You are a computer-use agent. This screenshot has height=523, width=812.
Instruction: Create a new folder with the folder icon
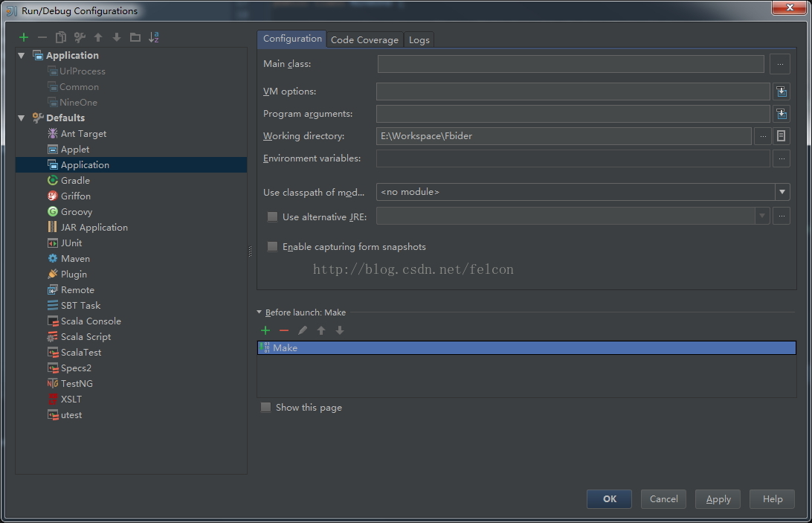[x=135, y=37]
